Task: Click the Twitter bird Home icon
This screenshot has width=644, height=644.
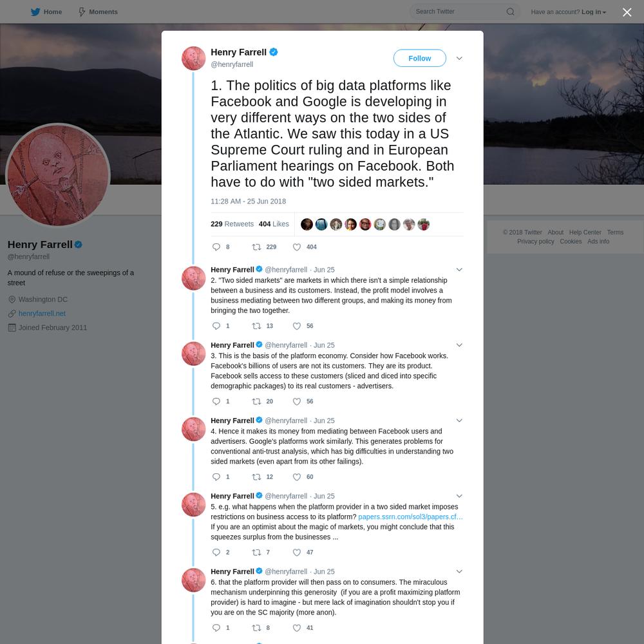Action: [35, 12]
